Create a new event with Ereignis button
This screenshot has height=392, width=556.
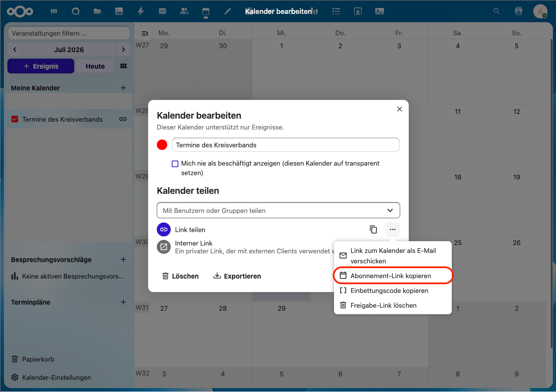(41, 66)
